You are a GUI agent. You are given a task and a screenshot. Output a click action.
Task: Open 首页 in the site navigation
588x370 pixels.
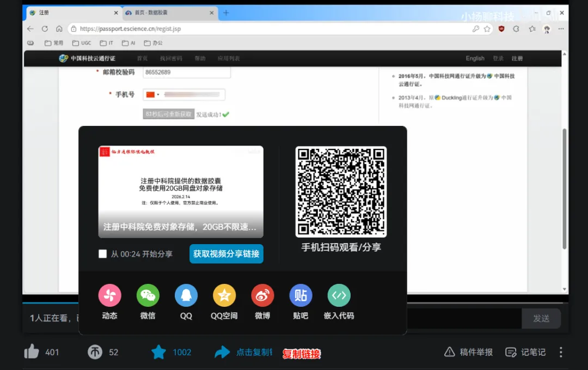click(142, 58)
